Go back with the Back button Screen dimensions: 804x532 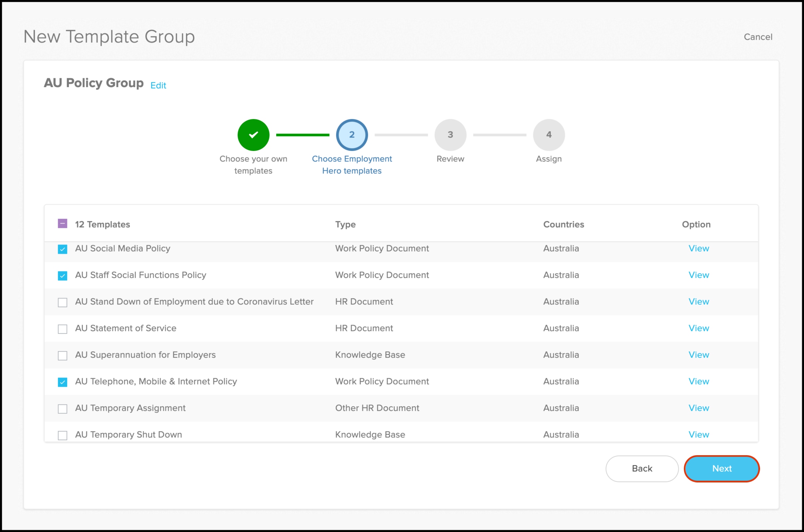click(642, 468)
